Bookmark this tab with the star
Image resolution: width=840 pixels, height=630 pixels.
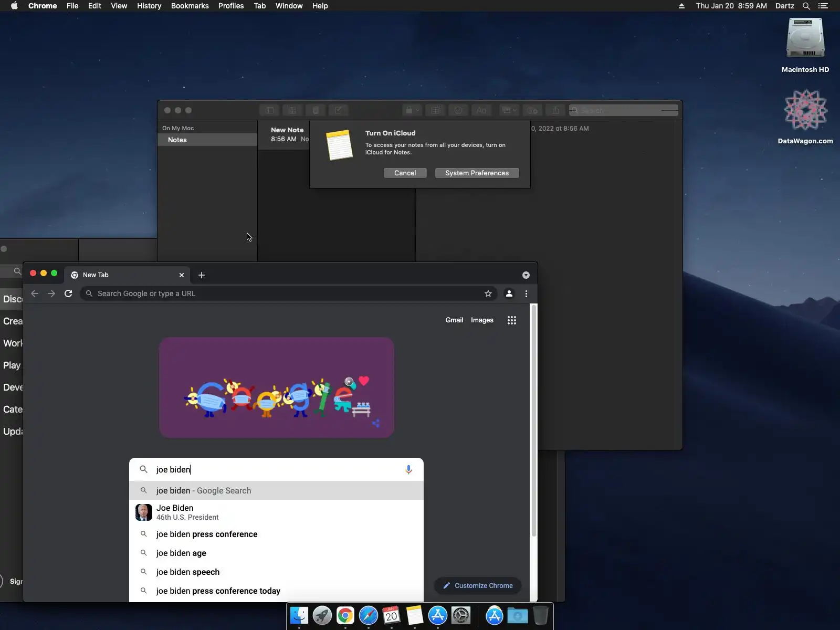pyautogui.click(x=488, y=293)
